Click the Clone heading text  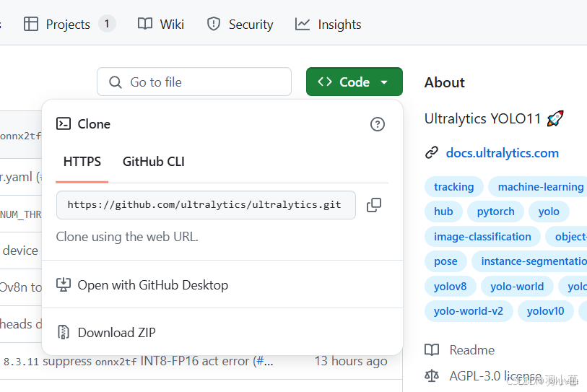94,124
